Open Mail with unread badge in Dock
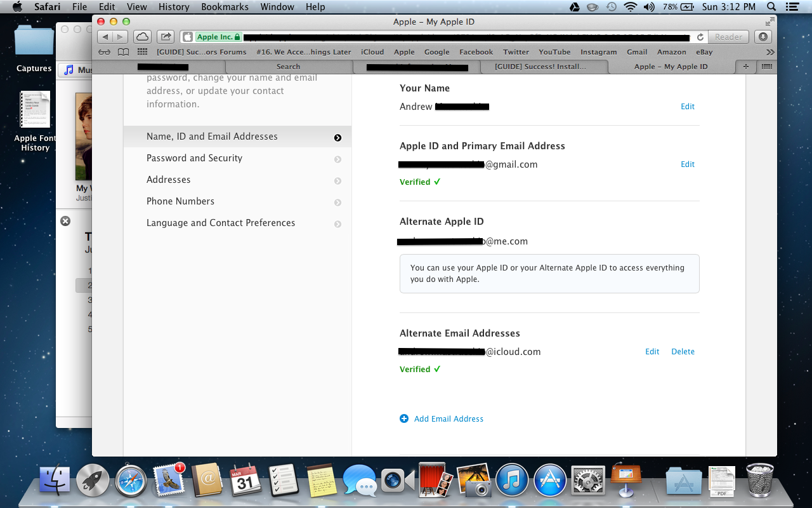Viewport: 812px width, 508px height. [x=169, y=481]
